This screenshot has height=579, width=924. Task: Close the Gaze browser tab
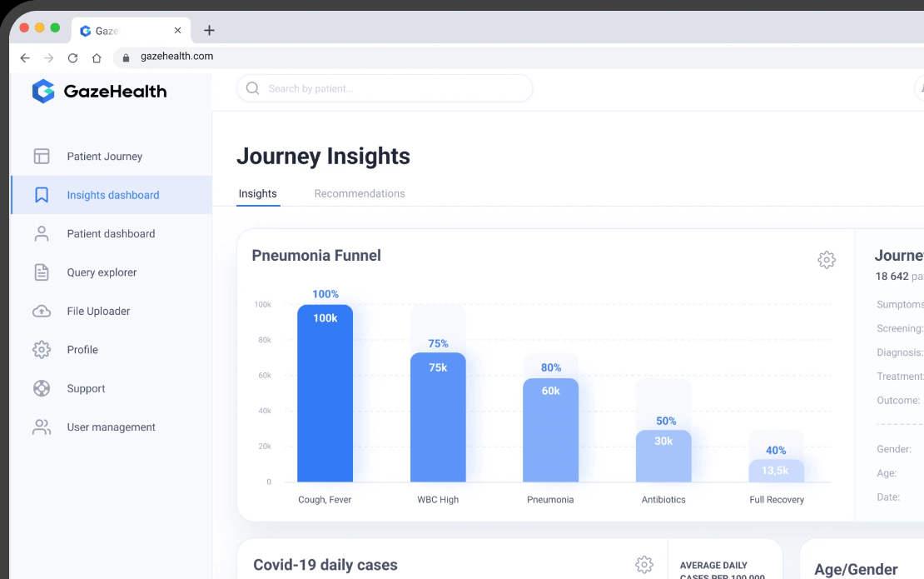click(x=177, y=30)
